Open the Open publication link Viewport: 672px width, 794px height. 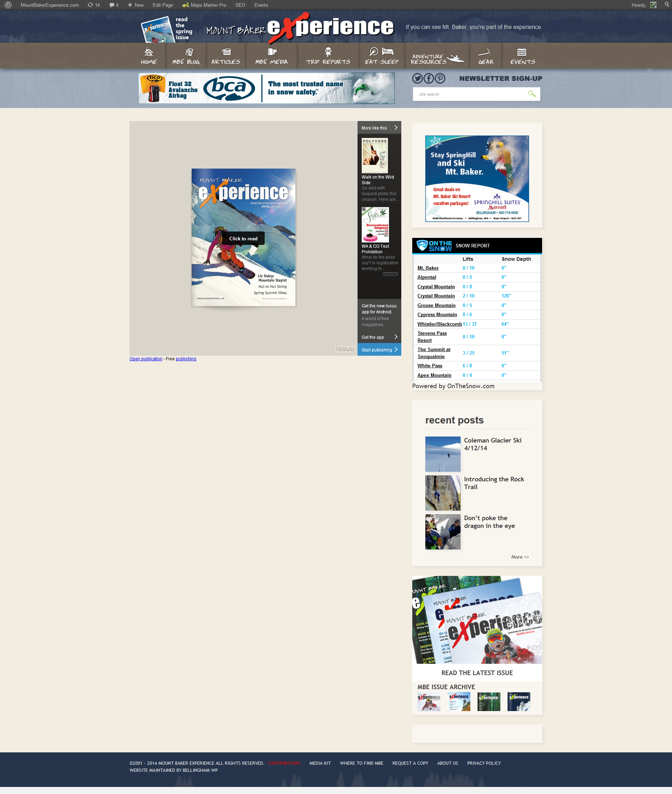(146, 359)
